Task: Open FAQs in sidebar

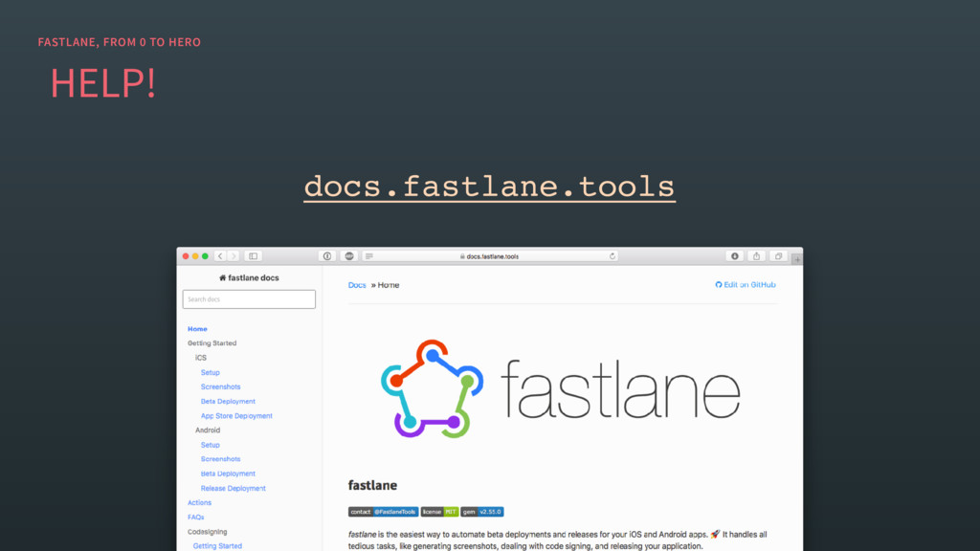Action: point(195,518)
